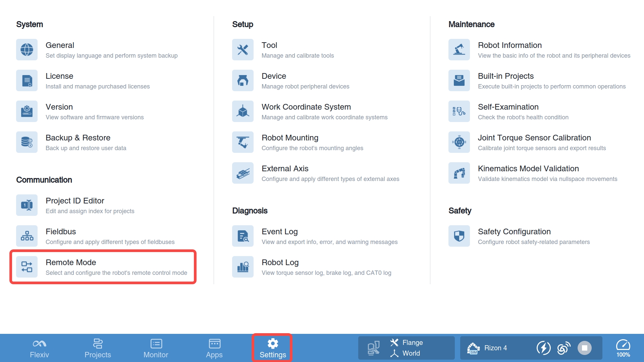
Task: Open General settings entry
Action: pyautogui.click(x=97, y=50)
